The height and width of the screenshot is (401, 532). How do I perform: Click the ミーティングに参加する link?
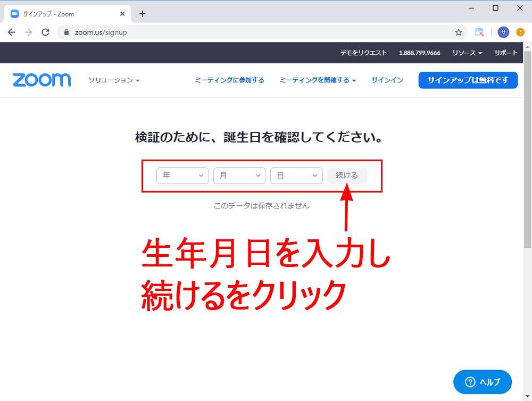[229, 80]
